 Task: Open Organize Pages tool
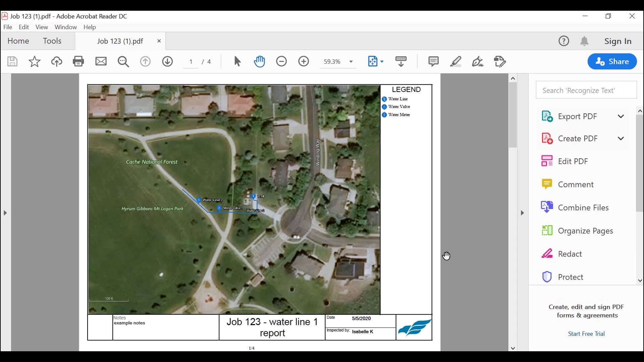(585, 231)
